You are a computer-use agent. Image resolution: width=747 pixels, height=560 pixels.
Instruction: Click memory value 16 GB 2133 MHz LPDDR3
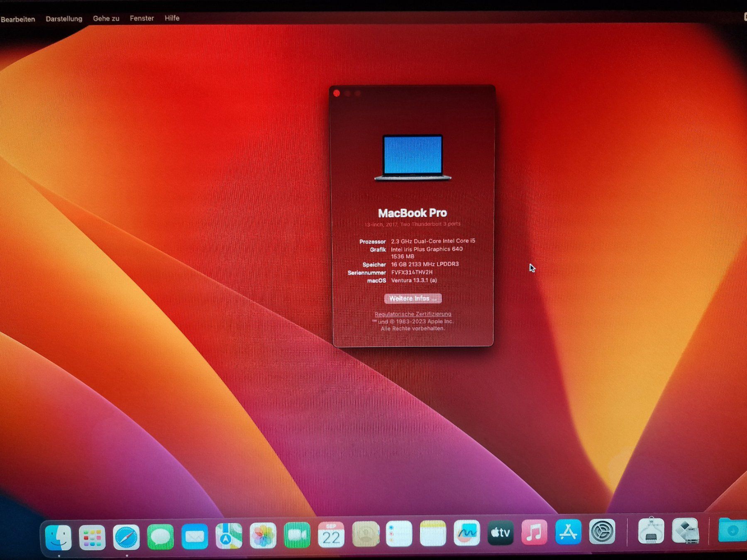(425, 264)
